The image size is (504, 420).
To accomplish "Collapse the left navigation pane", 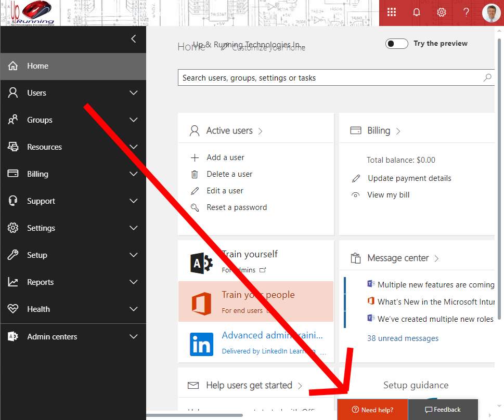I will (x=134, y=39).
